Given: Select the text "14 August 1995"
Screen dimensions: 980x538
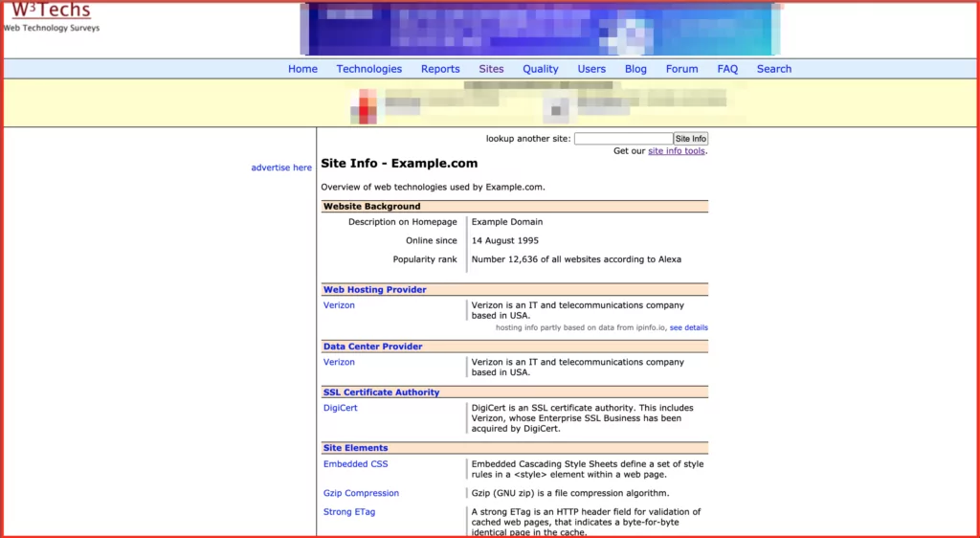Looking at the screenshot, I should tap(505, 240).
